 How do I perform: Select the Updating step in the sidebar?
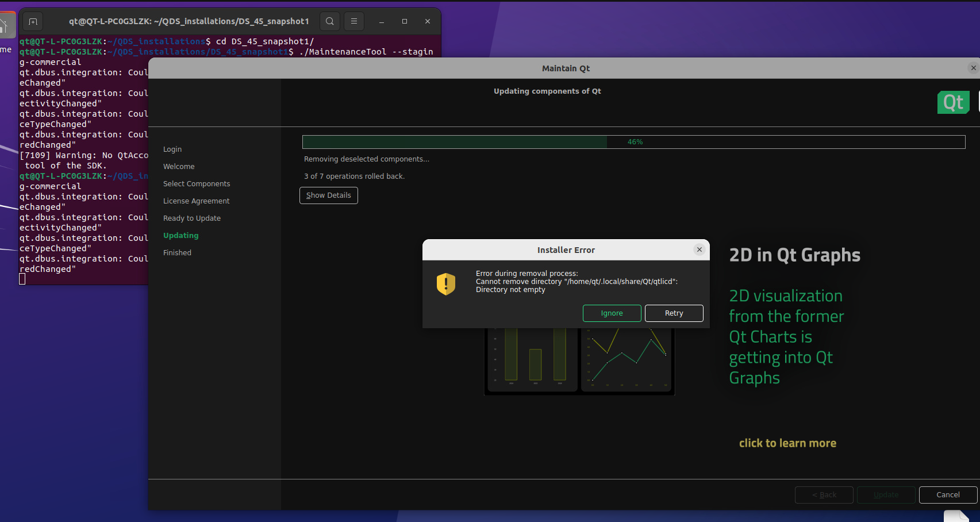tap(180, 236)
